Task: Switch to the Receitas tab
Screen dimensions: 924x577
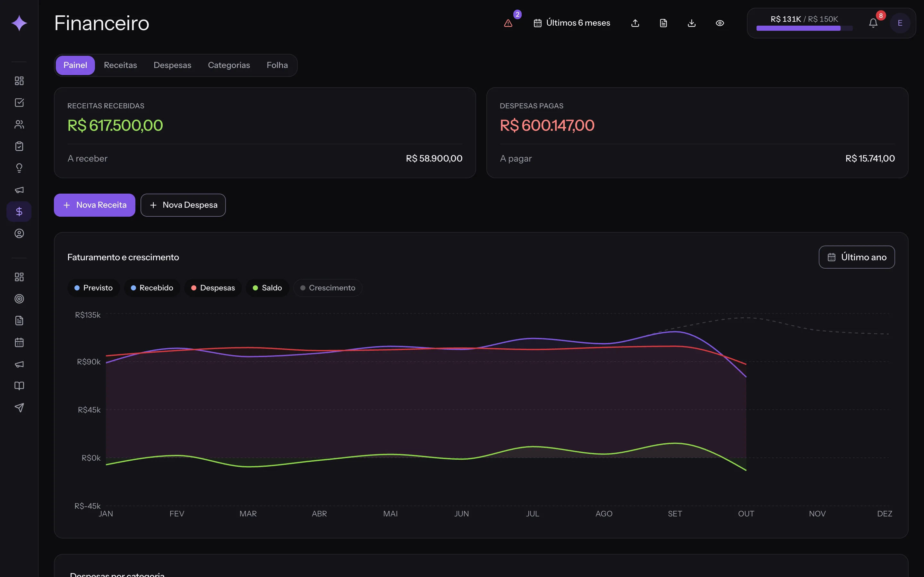Action: [120, 65]
